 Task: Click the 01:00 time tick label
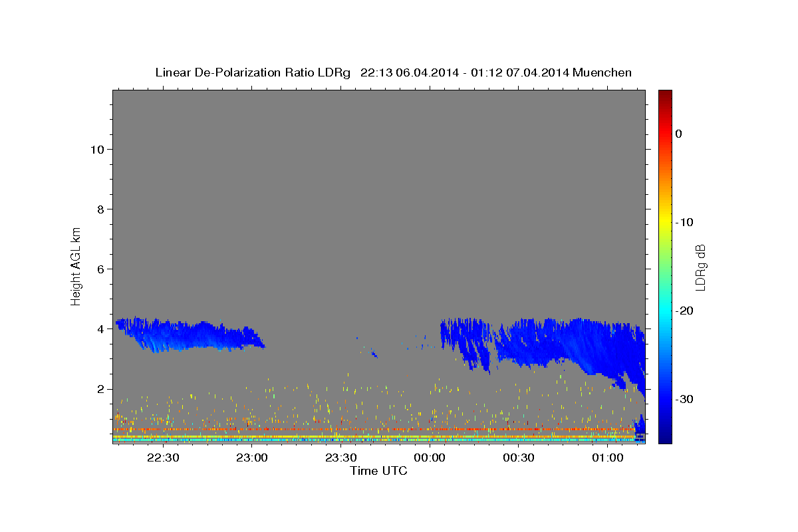pos(608,458)
